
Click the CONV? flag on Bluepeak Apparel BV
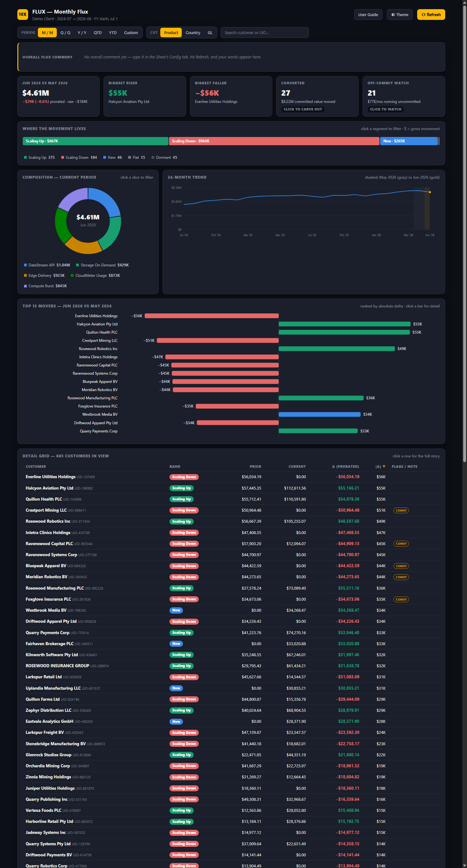click(401, 566)
